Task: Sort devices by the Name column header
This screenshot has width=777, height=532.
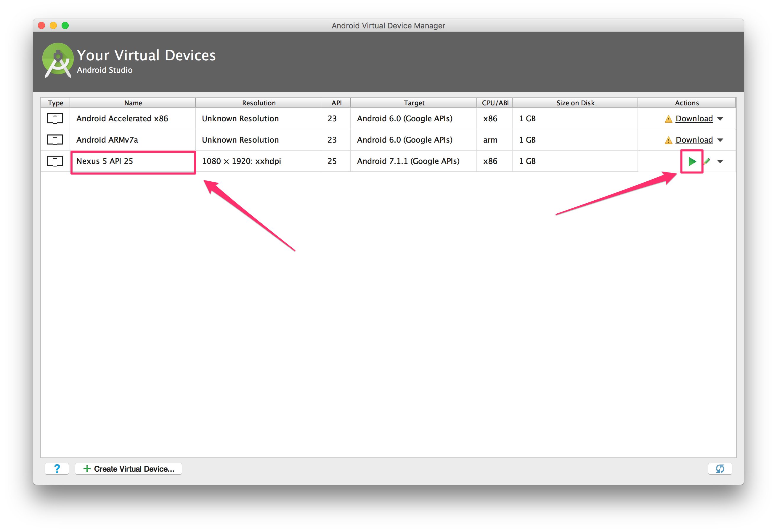Action: [132, 103]
